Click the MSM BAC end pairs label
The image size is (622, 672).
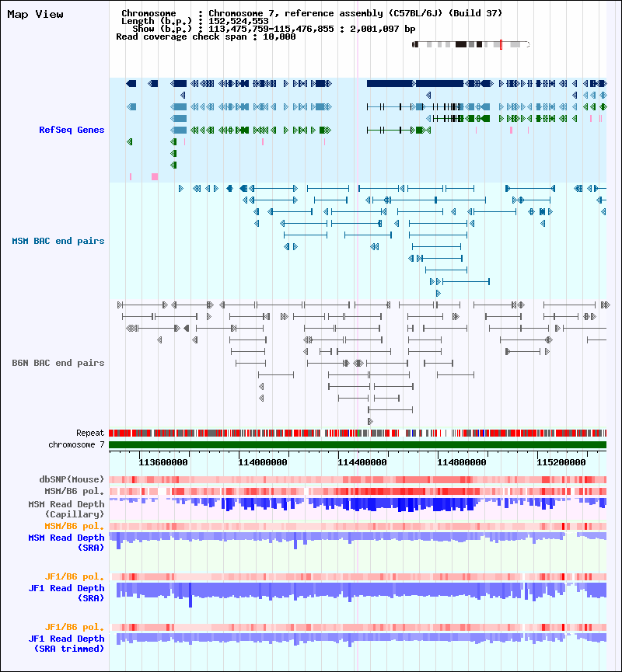pyautogui.click(x=58, y=241)
